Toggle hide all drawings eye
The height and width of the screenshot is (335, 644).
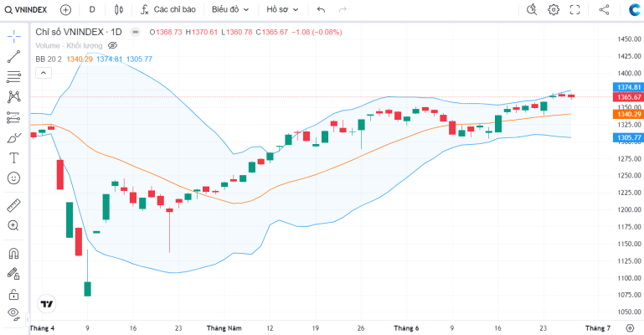pyautogui.click(x=13, y=314)
